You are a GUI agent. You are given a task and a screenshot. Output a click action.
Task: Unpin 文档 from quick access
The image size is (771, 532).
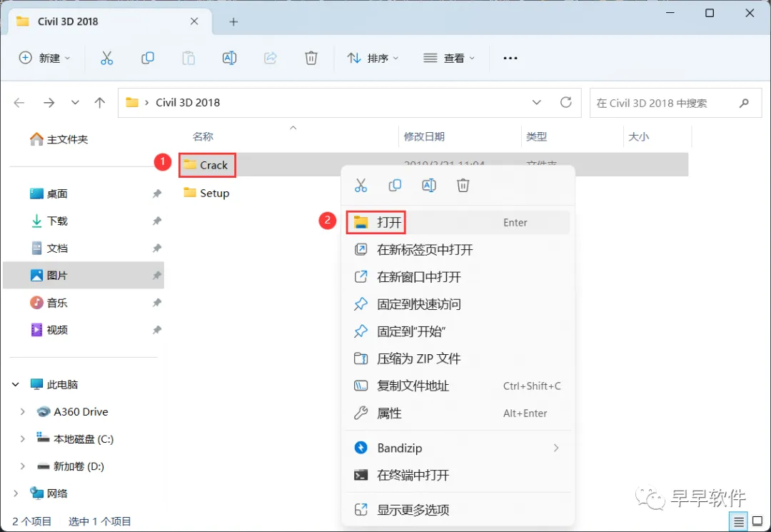click(157, 249)
